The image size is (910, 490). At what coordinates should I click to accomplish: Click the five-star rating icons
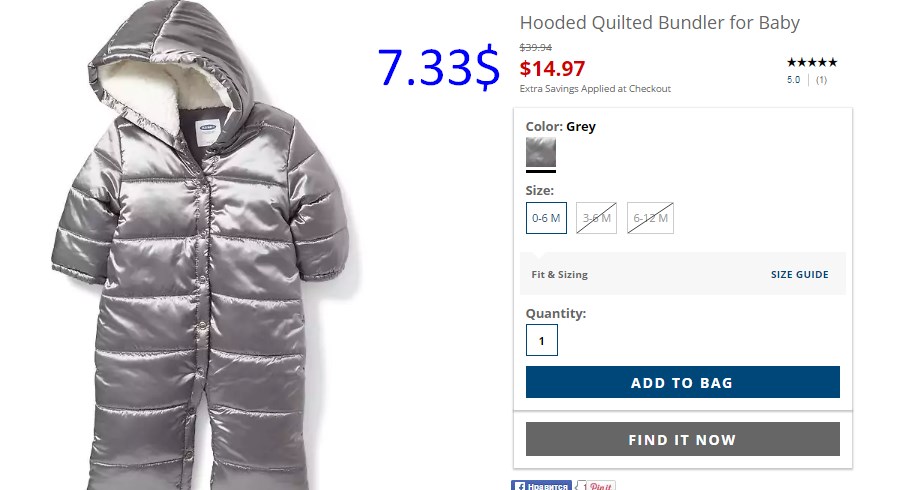(x=812, y=62)
